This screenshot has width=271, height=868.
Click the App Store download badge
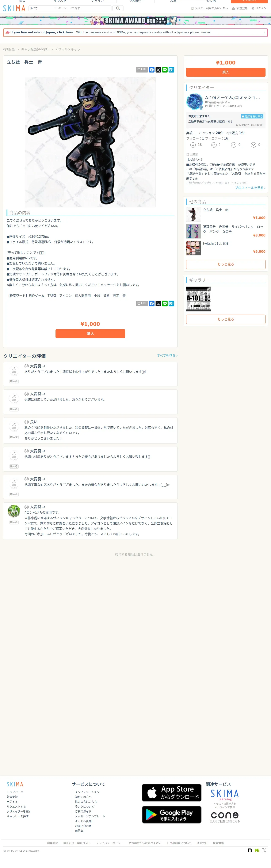click(x=171, y=793)
